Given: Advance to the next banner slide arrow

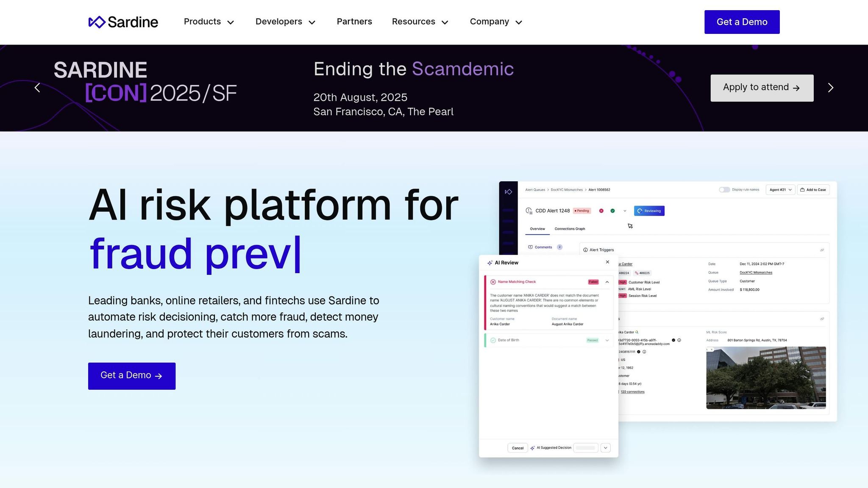Looking at the screenshot, I should (831, 88).
